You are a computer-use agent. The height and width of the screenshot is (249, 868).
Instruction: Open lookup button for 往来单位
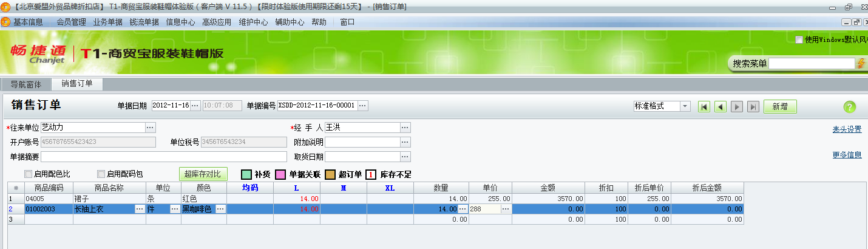pyautogui.click(x=151, y=128)
